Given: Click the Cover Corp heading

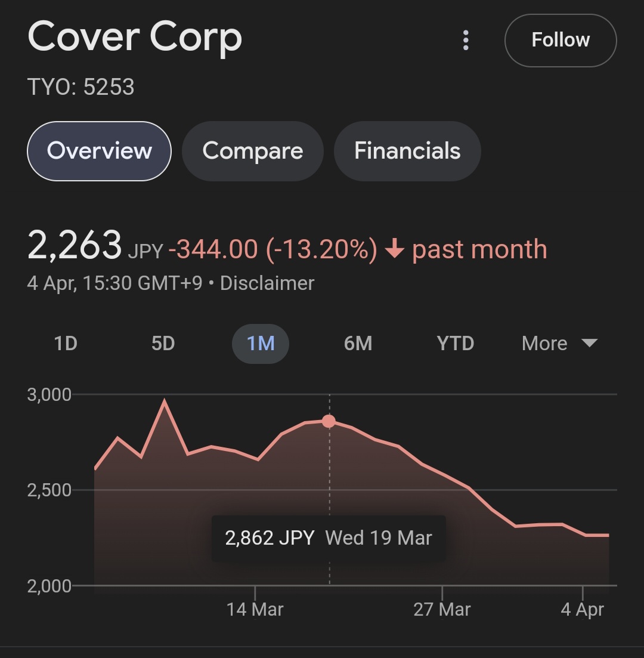Looking at the screenshot, I should pos(135,38).
